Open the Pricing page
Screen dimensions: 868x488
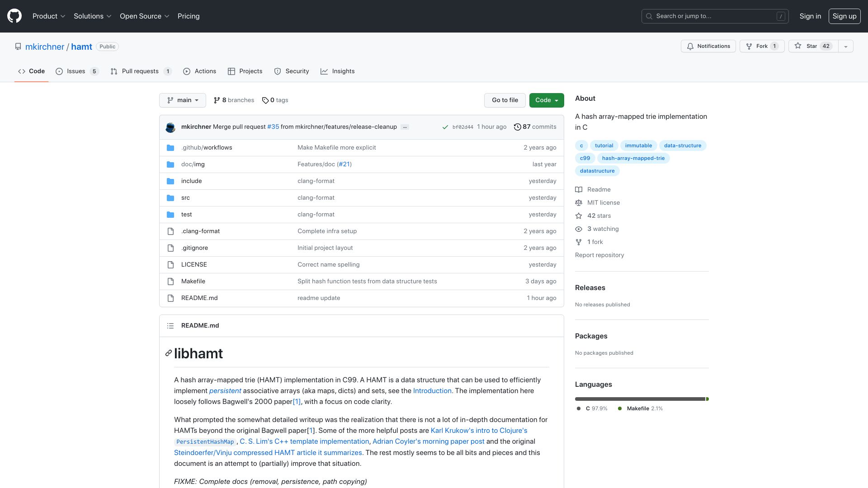click(x=189, y=16)
